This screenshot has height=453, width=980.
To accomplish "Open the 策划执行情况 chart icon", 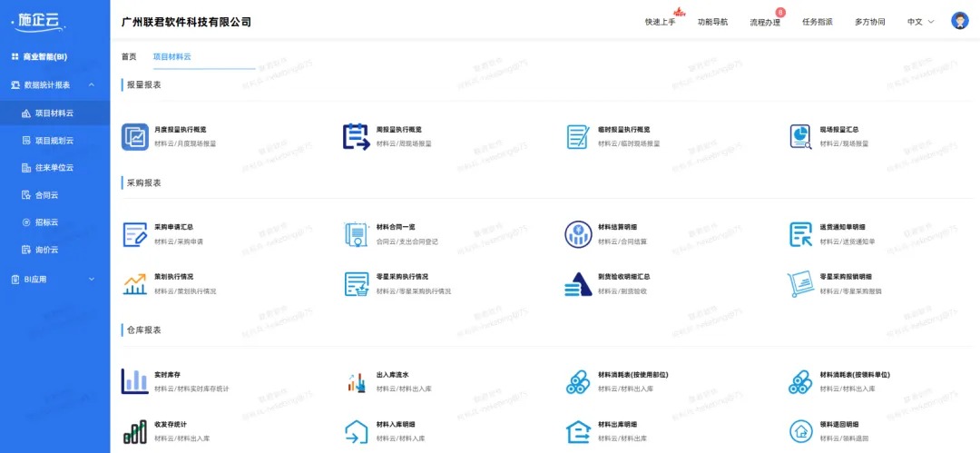I will (x=135, y=284).
